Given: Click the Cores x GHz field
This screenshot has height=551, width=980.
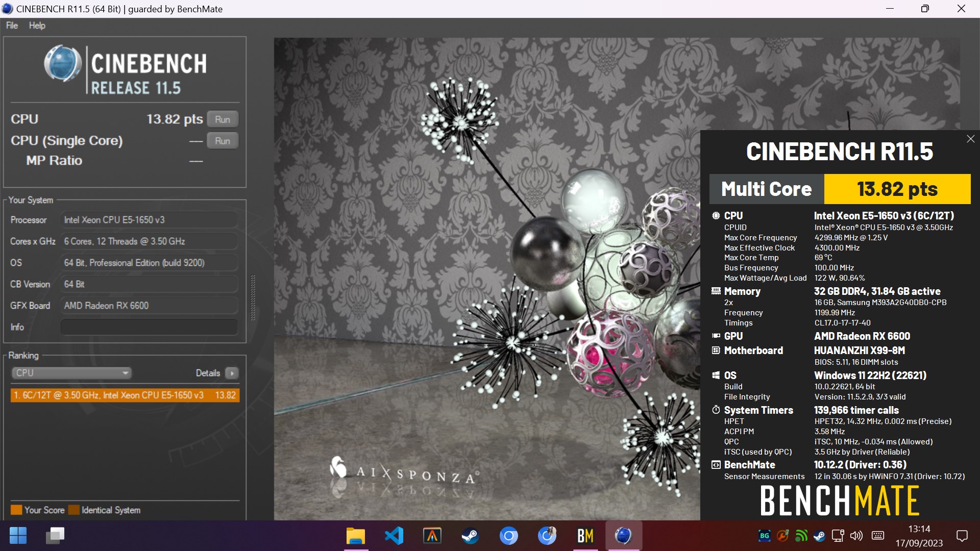Looking at the screenshot, I should pos(149,241).
